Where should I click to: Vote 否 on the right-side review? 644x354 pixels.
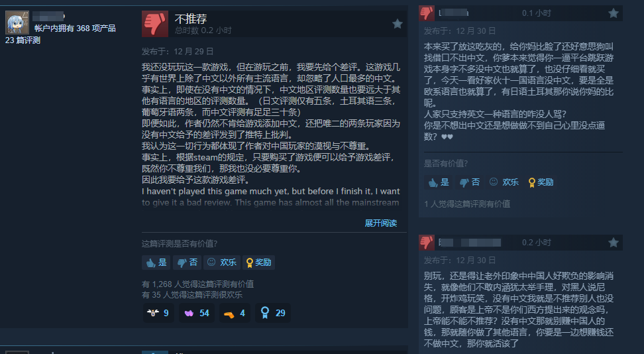(470, 182)
